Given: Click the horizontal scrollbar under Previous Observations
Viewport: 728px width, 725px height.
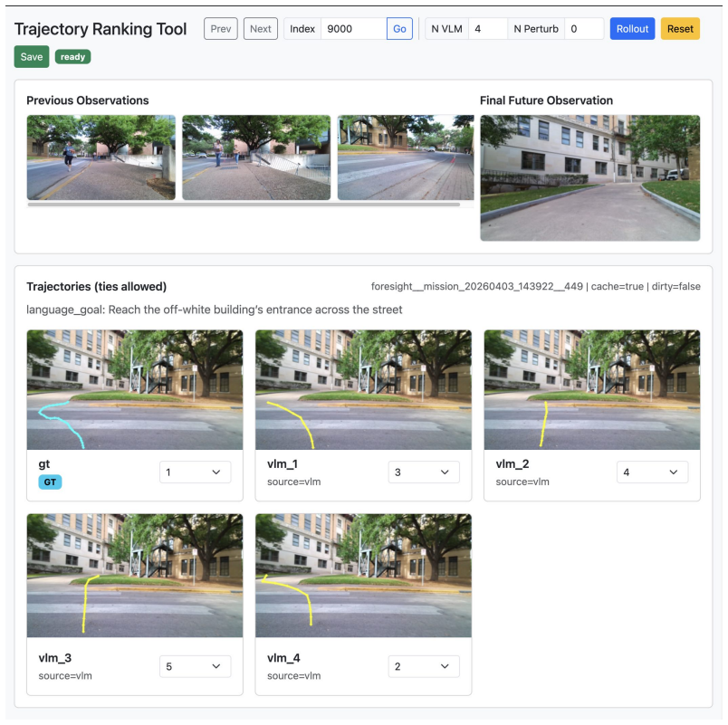Looking at the screenshot, I should [244, 205].
